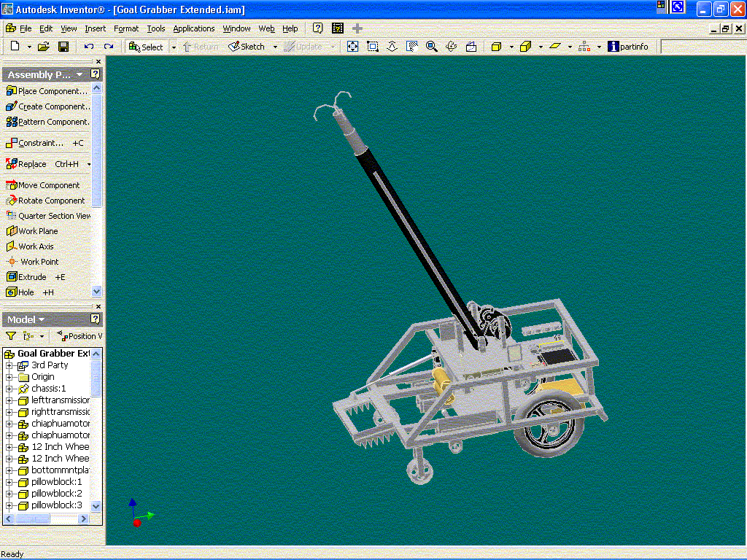
Task: Click the Look At icon
Action: coord(471,46)
